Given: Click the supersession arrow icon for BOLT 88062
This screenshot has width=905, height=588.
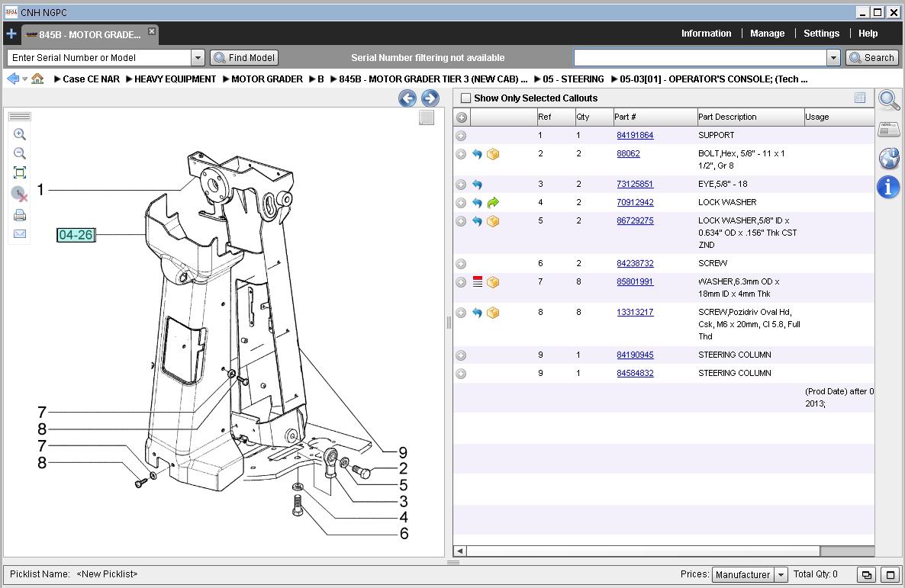Looking at the screenshot, I should pos(477,154).
